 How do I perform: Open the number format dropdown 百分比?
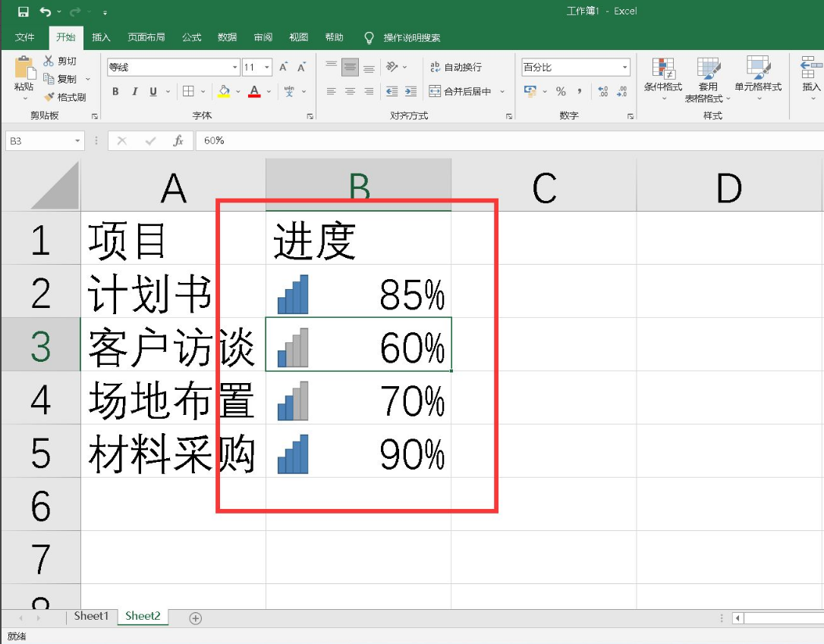(625, 68)
